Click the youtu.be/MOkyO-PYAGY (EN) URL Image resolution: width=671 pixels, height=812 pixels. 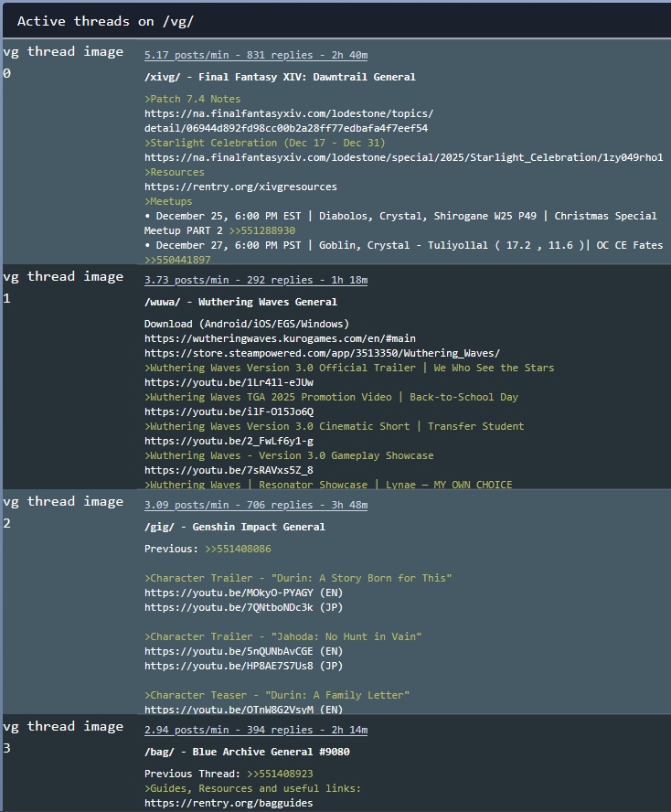(x=244, y=593)
